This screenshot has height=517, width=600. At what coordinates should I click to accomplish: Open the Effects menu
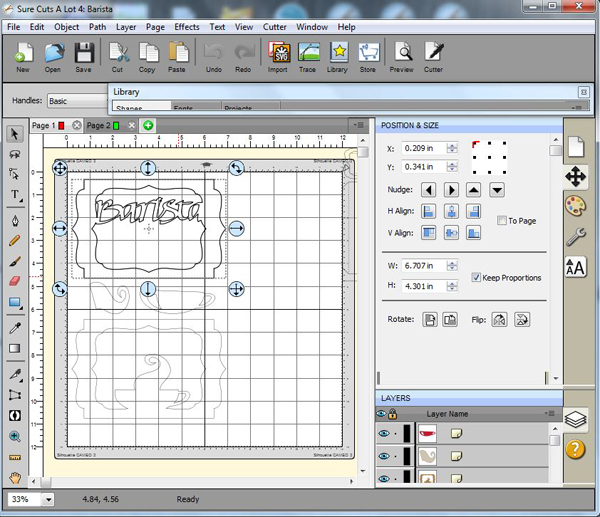tap(186, 27)
